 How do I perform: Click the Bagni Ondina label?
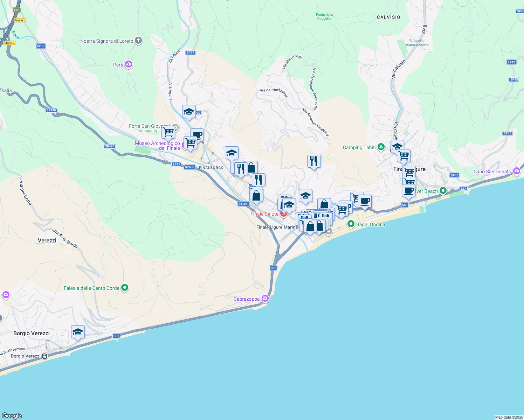coord(371,224)
